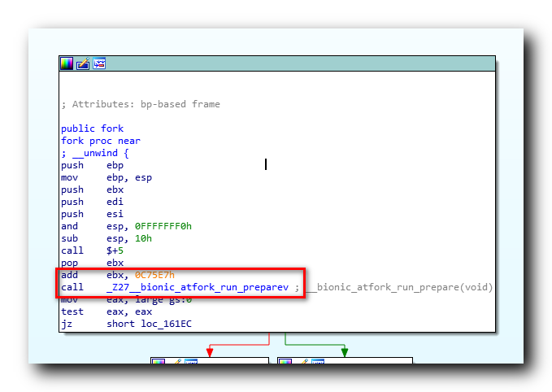Click the 0FFFFFFF0h operand value
The image size is (552, 392).
tap(163, 226)
